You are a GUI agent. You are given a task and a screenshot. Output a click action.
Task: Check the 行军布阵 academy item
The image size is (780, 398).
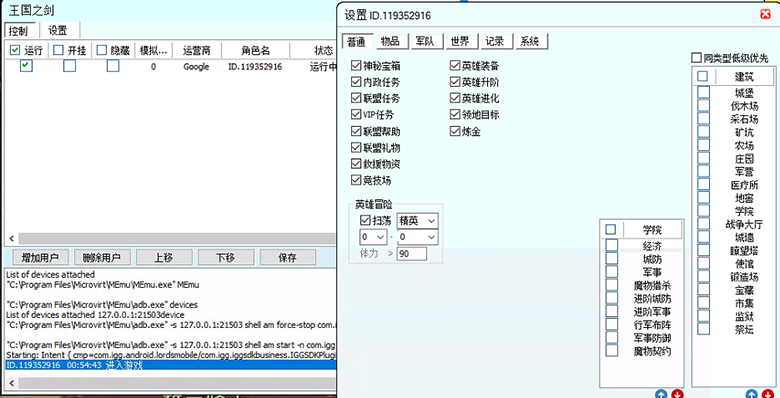pos(612,324)
